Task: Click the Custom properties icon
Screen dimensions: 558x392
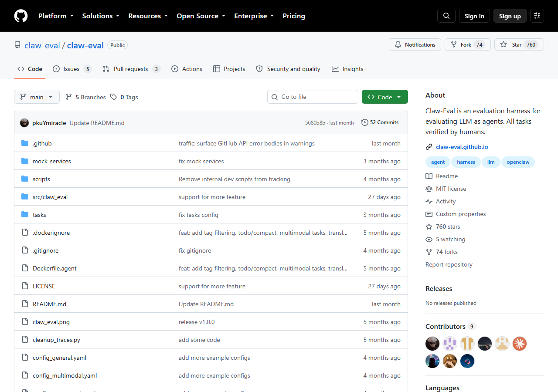Action: coord(429,214)
